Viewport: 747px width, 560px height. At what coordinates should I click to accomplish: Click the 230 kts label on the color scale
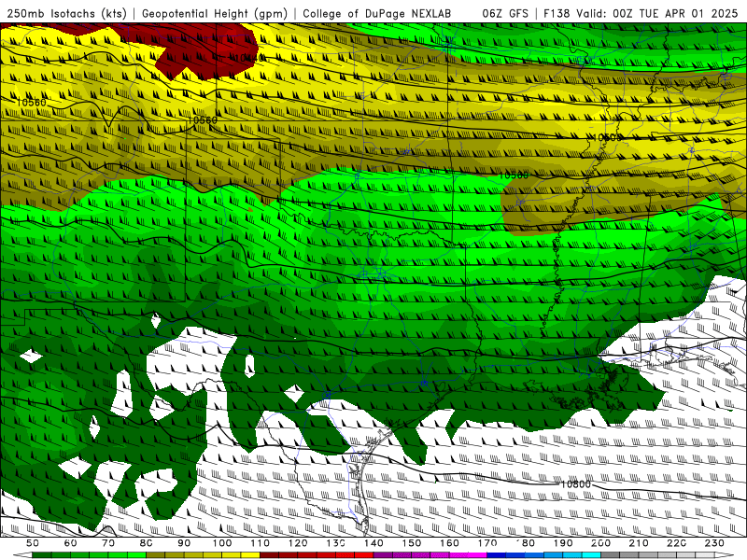[714, 543]
